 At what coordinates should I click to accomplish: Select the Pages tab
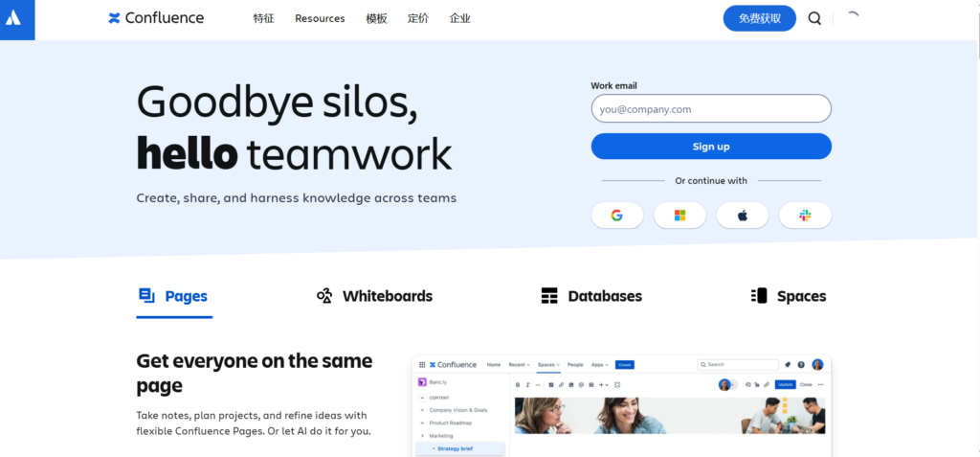(x=174, y=296)
